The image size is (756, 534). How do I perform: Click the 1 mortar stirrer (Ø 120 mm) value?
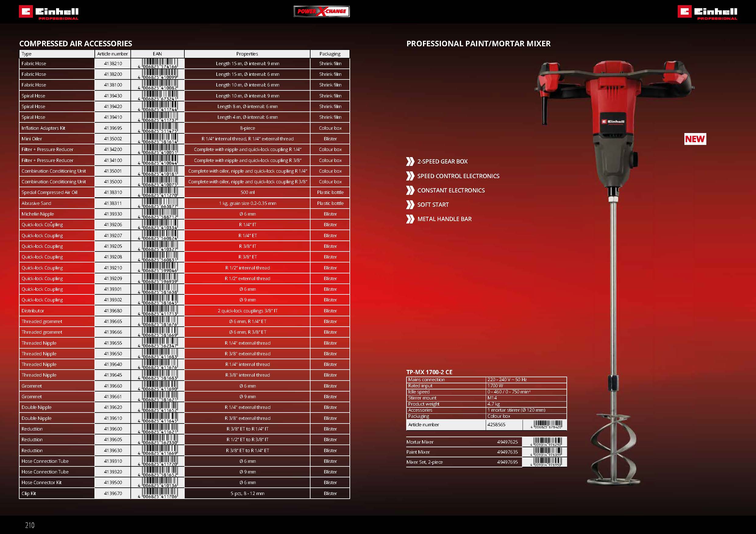pyautogui.click(x=516, y=410)
